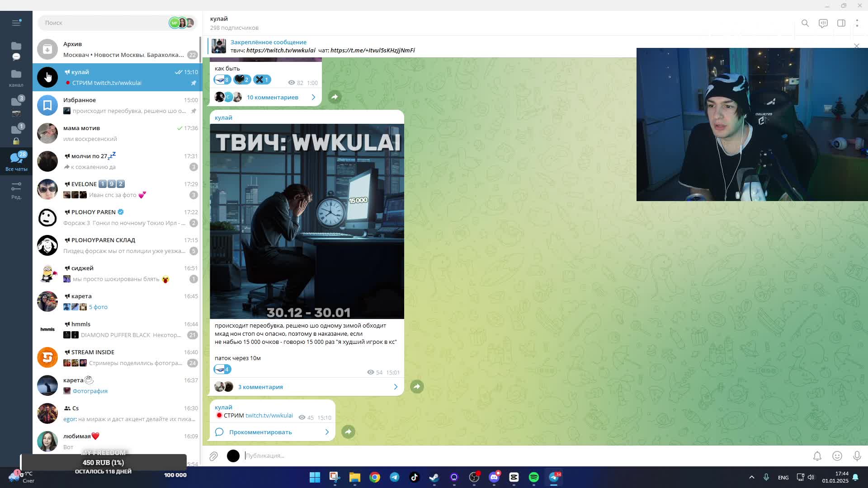Open the ТВИЧ: WWKULAI post image
This screenshot has height=488, width=868.
(307, 221)
